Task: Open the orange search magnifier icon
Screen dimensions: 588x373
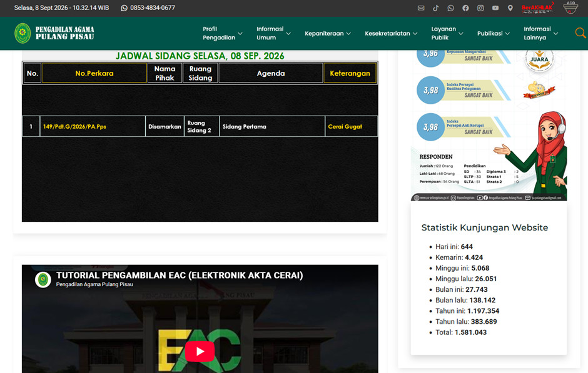Action: [x=580, y=33]
